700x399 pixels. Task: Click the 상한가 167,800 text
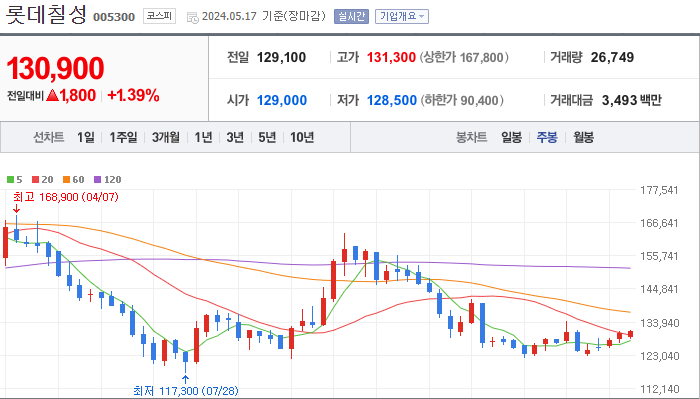coord(464,57)
